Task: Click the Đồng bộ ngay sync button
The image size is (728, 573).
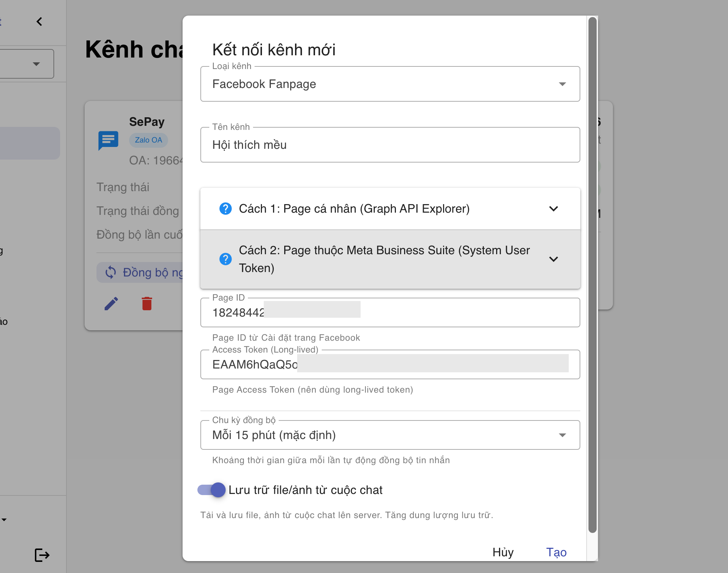Action: [145, 272]
